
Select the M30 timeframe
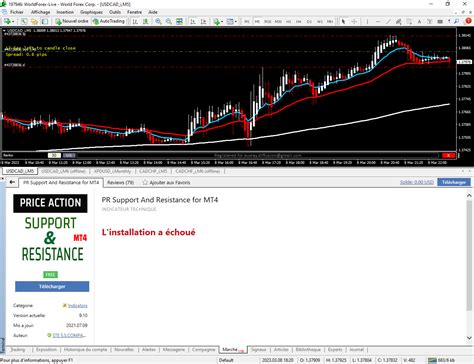click(x=278, y=21)
